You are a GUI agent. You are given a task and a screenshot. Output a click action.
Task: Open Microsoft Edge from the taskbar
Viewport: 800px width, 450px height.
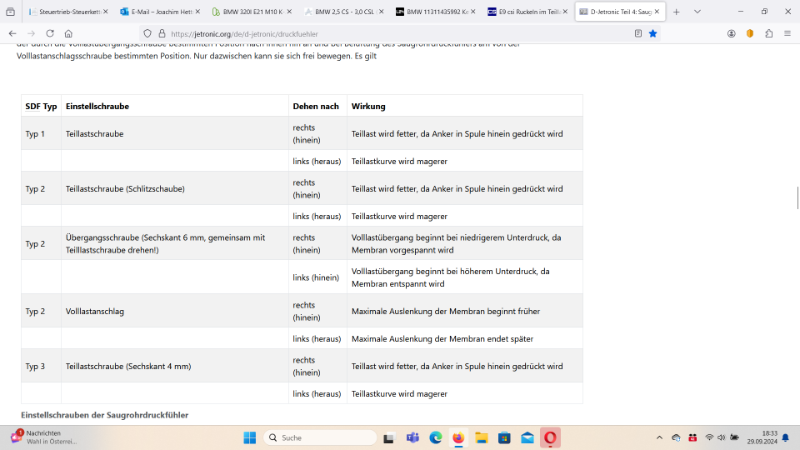(x=436, y=438)
